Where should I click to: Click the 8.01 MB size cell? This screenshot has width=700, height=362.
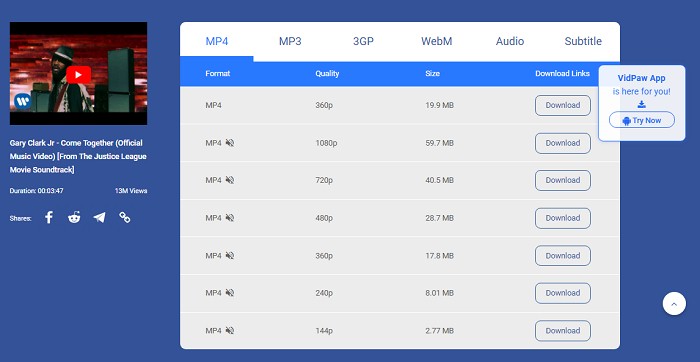(440, 293)
